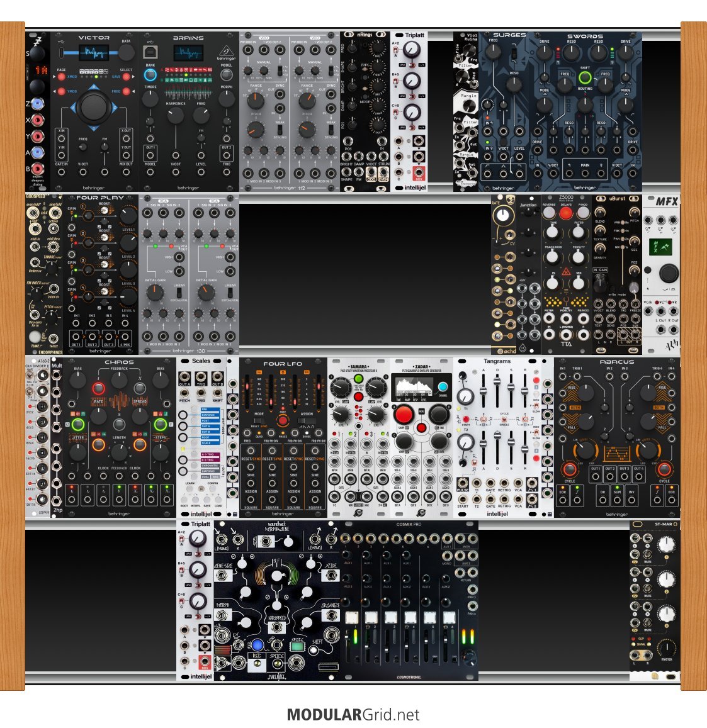This screenshot has width=707, height=728.
Task: Click the LEARN button on Scales
Action: (x=189, y=490)
